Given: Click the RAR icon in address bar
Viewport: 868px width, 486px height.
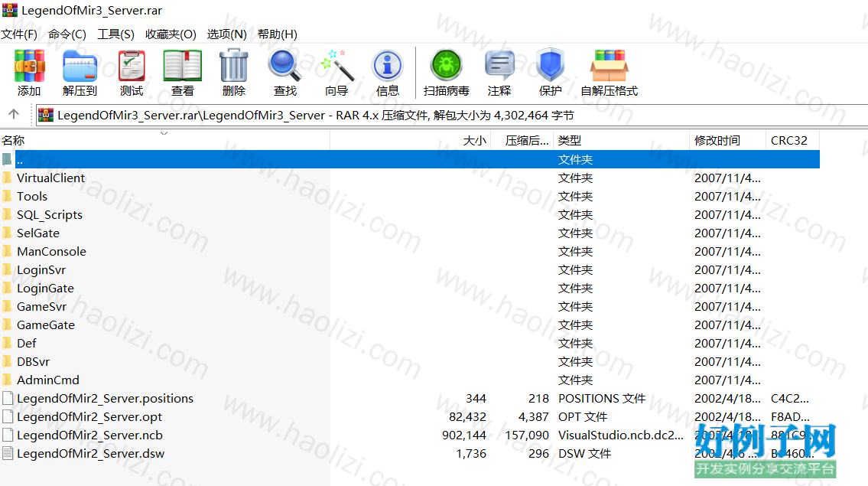Looking at the screenshot, I should coord(46,115).
